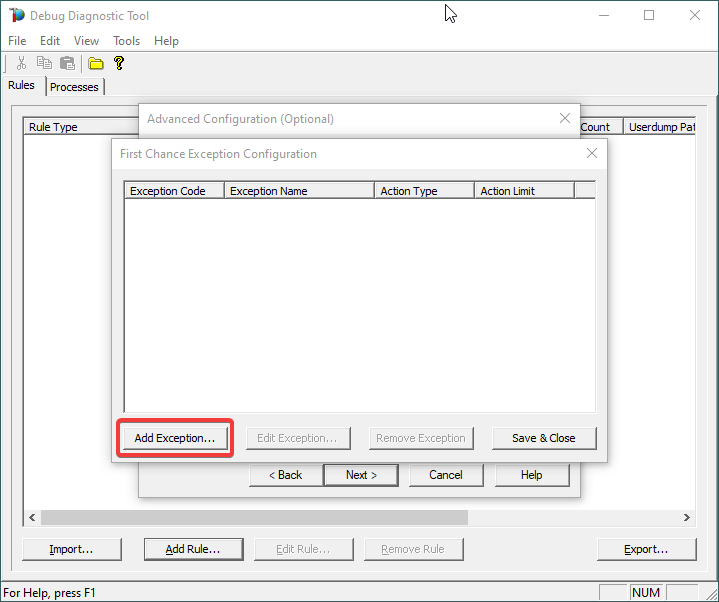Close the Advanced Configuration dialog with X
Image resolution: width=719 pixels, height=602 pixels.
pyautogui.click(x=564, y=118)
